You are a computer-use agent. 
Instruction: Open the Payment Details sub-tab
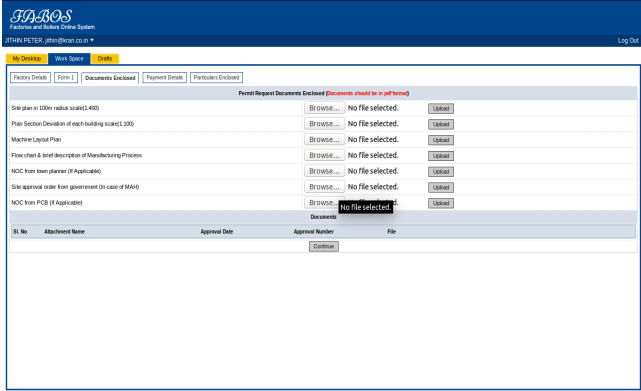click(165, 77)
